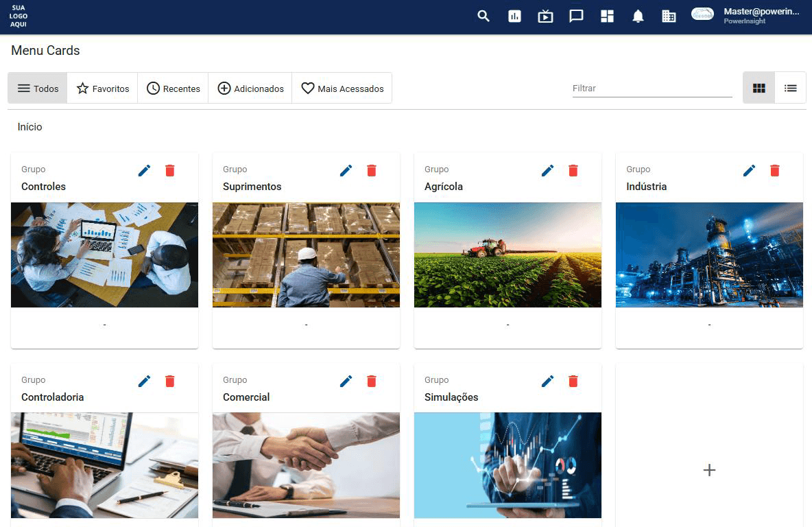Show the Favoritos tab
This screenshot has height=527, width=812.
(x=103, y=88)
